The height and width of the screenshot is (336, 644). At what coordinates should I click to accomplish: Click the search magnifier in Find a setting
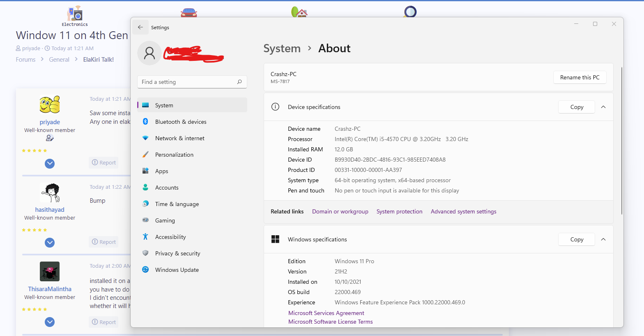(x=239, y=82)
